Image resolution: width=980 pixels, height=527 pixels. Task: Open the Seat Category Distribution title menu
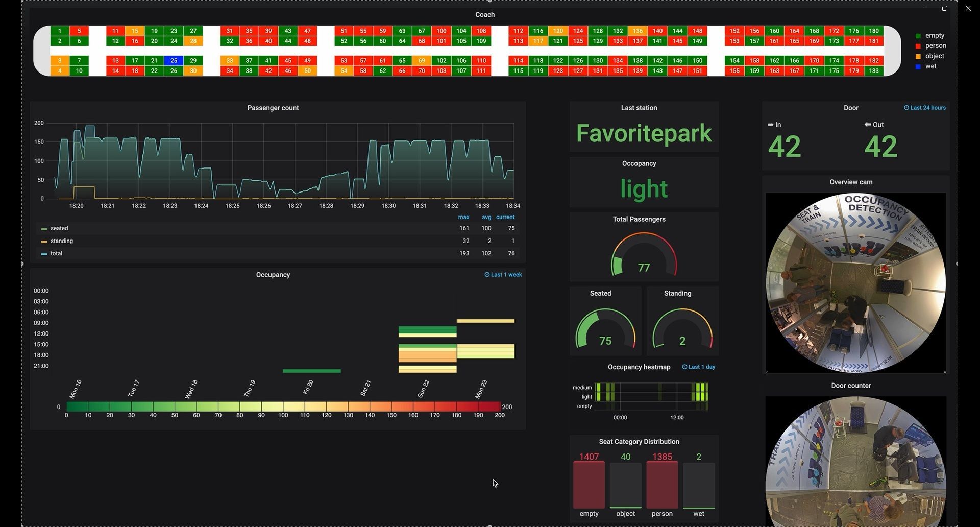point(639,442)
